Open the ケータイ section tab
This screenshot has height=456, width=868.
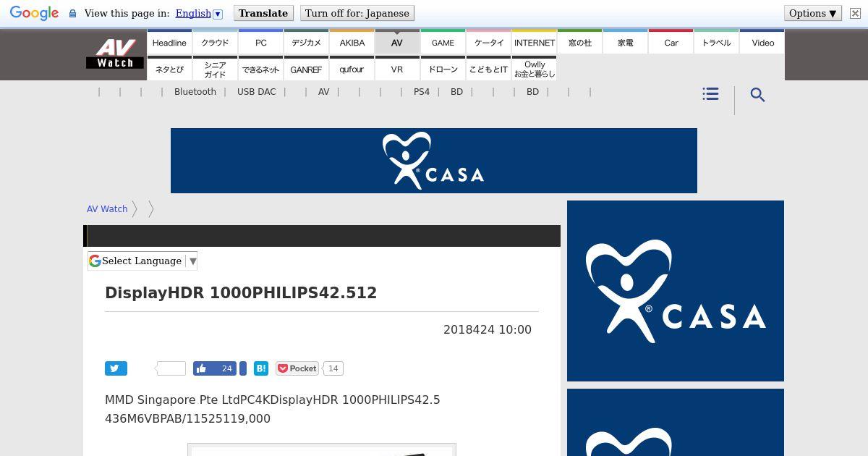click(488, 42)
